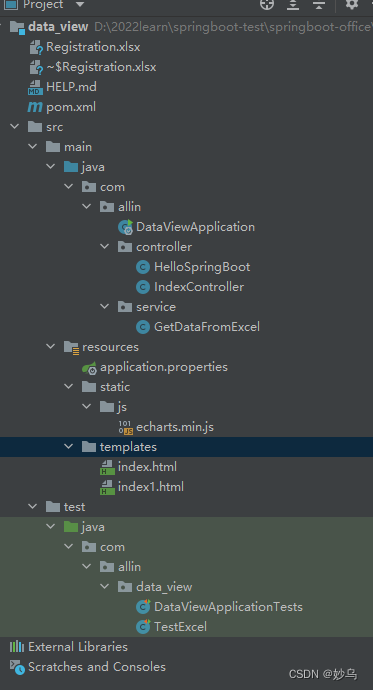This screenshot has height=690, width=373.
Task: Click the Collapse All toolbar icon
Action: coord(319,4)
